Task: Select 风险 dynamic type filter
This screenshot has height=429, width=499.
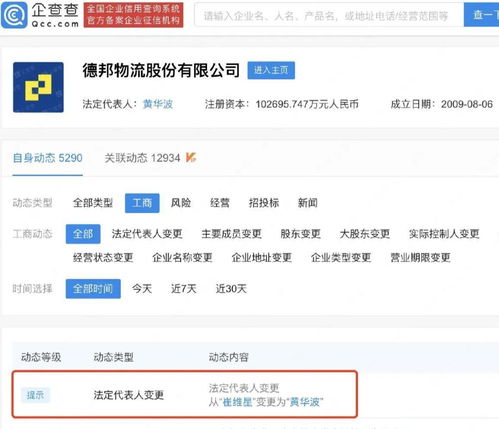Action: 181,203
